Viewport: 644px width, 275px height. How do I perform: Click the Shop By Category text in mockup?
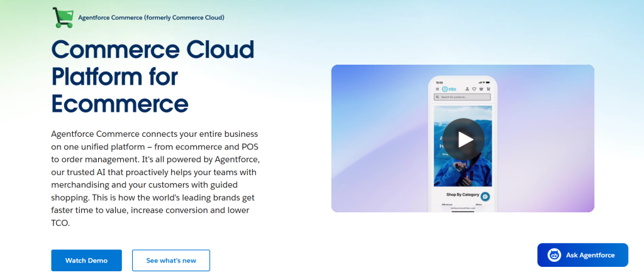[463, 195]
